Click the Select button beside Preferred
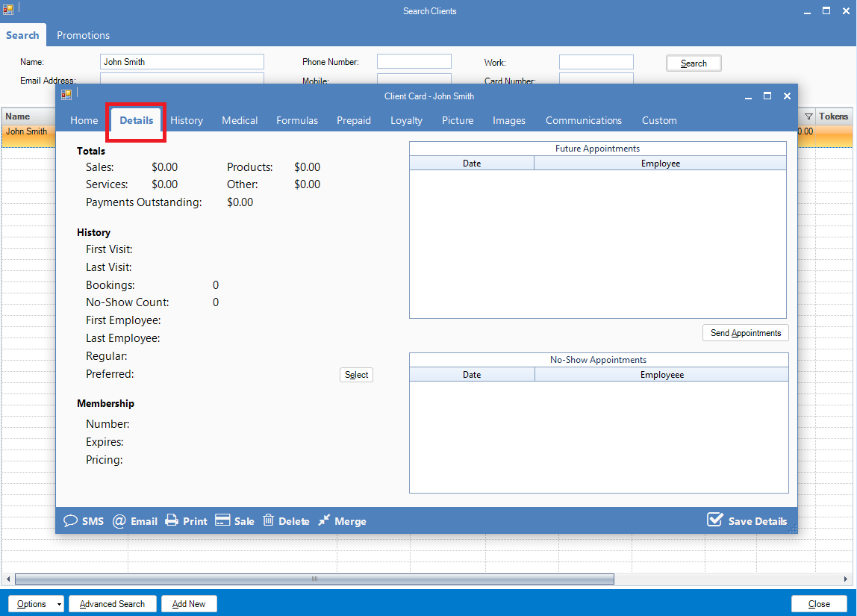 pyautogui.click(x=356, y=375)
